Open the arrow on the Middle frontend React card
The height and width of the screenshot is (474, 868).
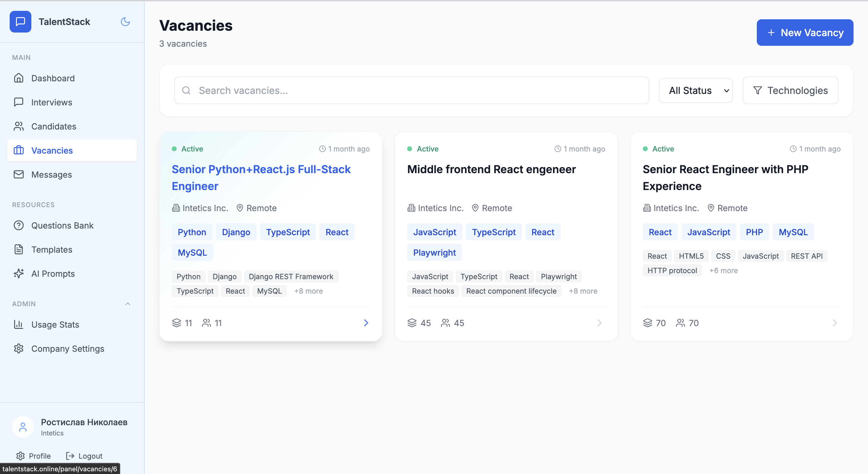point(599,323)
